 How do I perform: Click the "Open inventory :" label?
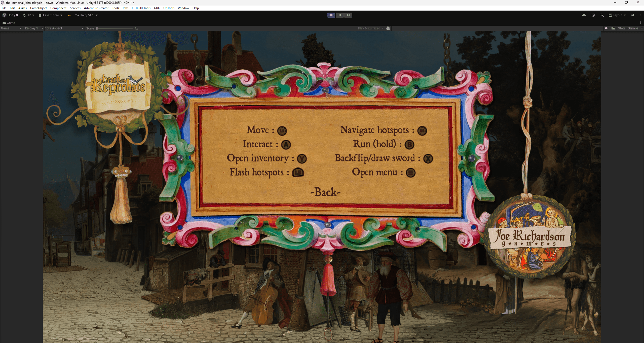pyautogui.click(x=260, y=158)
